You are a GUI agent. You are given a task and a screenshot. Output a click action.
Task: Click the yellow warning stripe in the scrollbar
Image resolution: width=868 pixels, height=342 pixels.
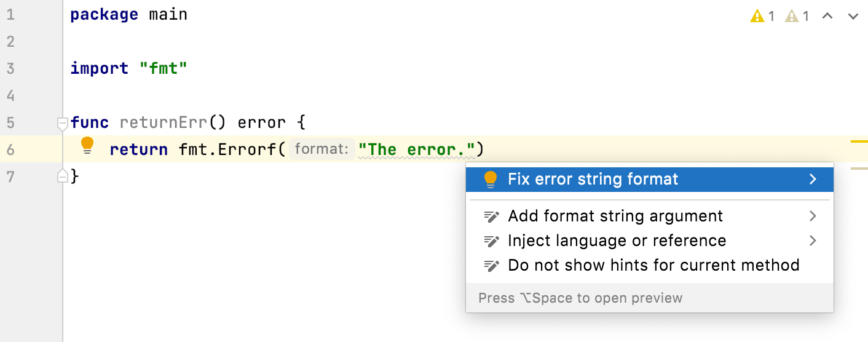click(x=859, y=142)
